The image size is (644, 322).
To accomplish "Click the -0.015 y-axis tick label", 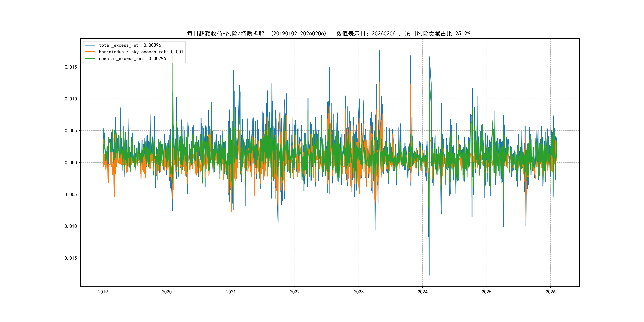I will tap(70, 258).
